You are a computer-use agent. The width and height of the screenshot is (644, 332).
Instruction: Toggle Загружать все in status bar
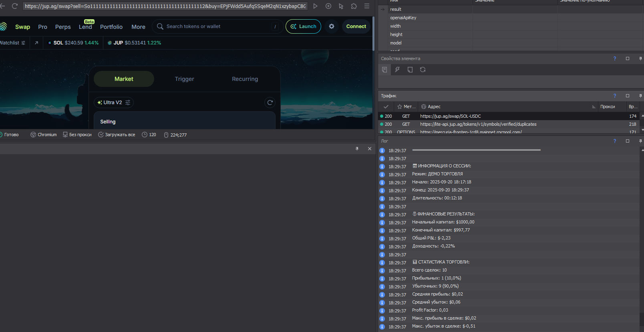click(117, 135)
